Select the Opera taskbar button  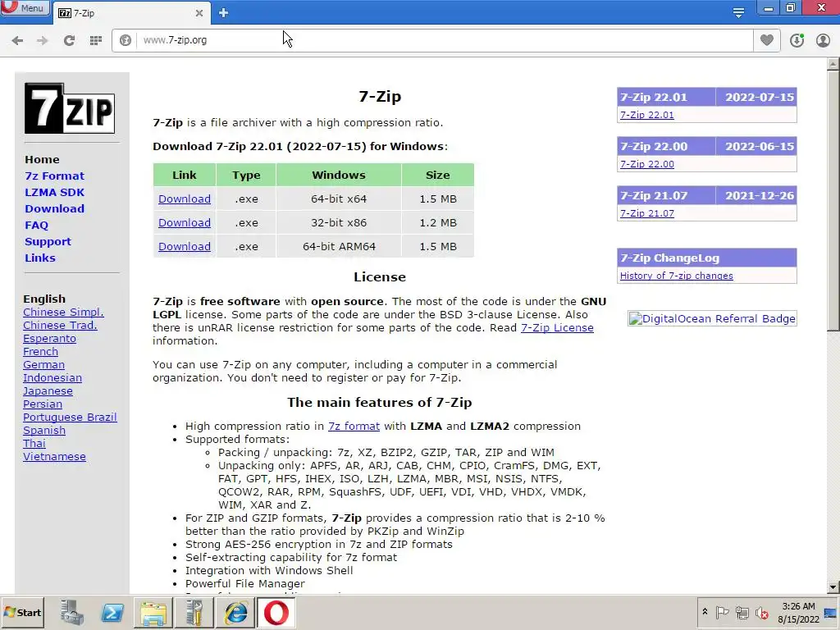tap(276, 612)
